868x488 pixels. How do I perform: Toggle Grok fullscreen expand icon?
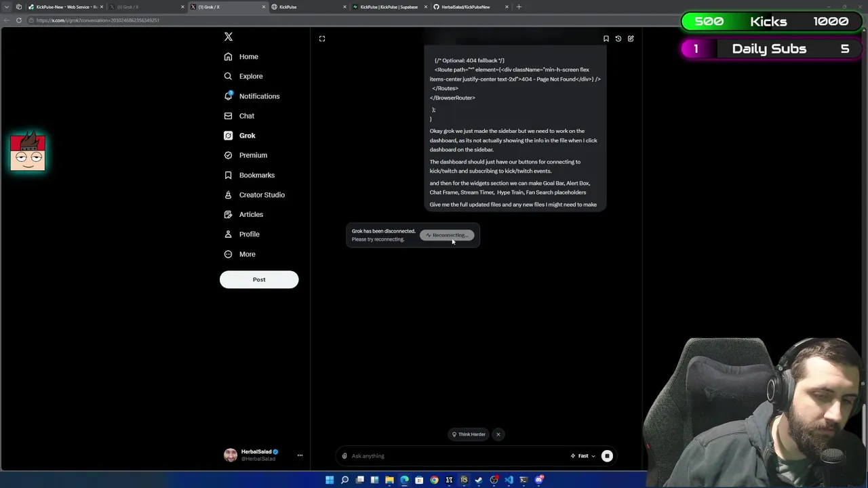(322, 39)
